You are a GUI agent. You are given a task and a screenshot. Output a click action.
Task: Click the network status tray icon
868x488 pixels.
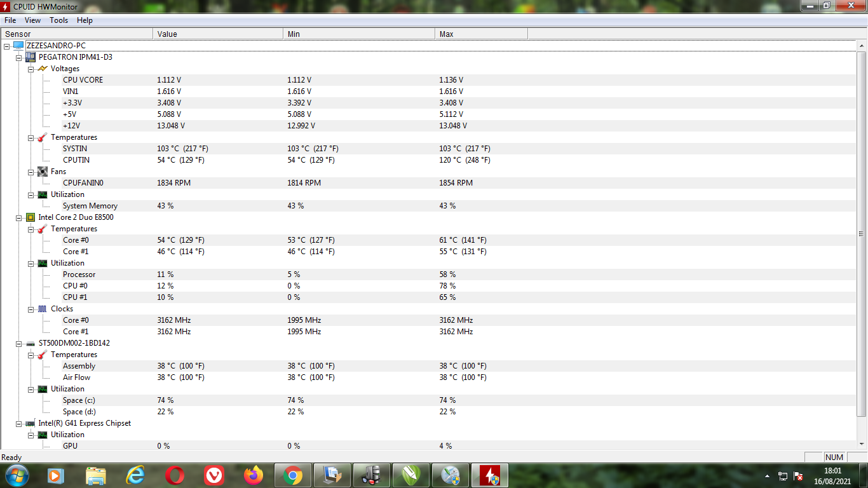click(783, 475)
